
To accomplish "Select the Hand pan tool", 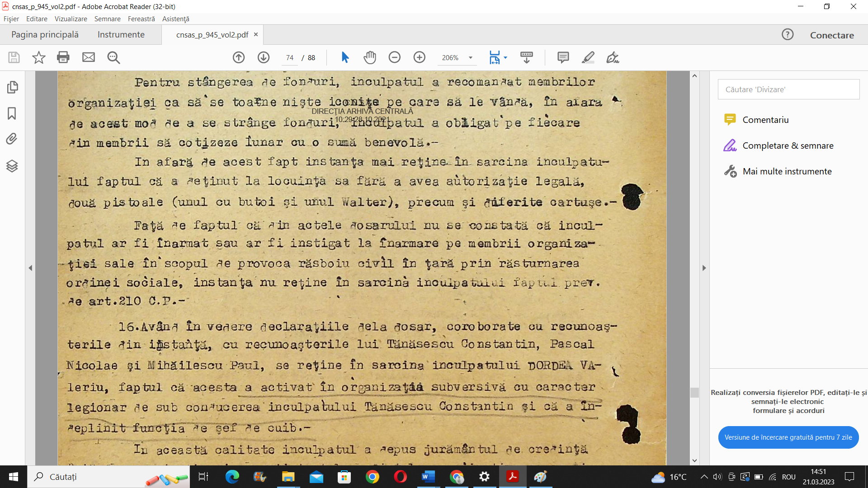I will pyautogui.click(x=370, y=57).
